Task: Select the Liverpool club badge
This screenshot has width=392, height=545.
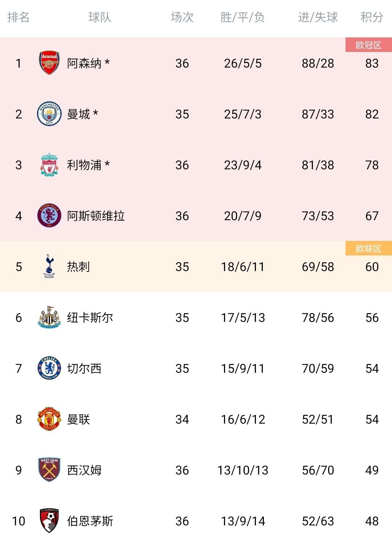Action: tap(49, 165)
